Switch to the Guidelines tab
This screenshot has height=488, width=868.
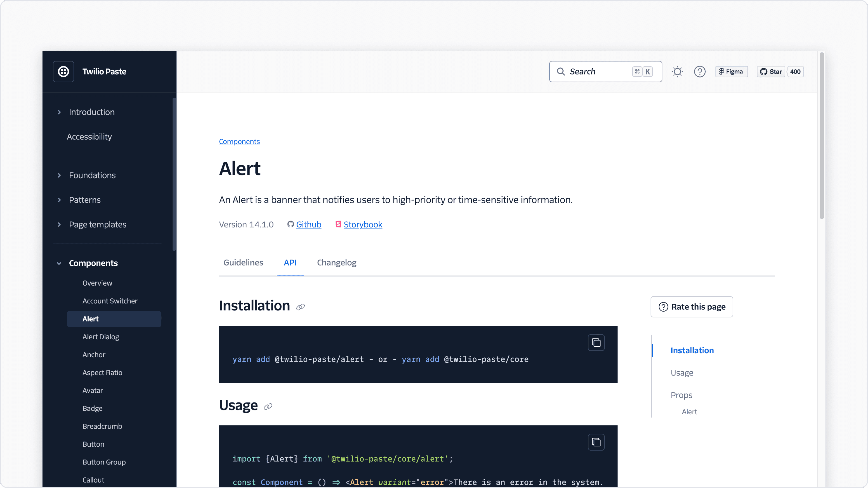pos(243,263)
